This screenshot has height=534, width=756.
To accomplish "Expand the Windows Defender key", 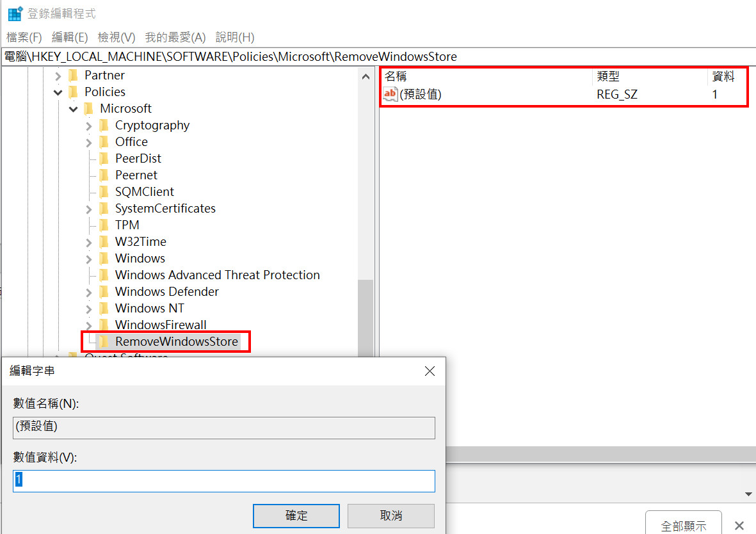I will 89,293.
